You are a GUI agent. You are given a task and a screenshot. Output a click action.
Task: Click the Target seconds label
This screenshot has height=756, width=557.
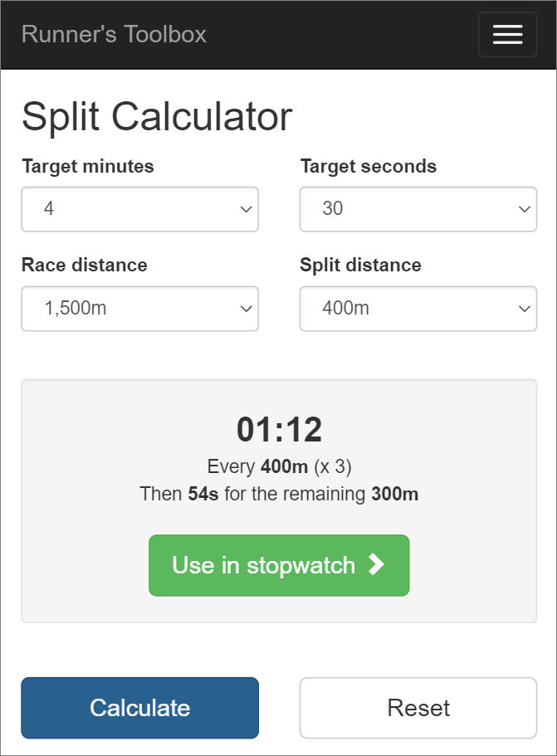tap(368, 166)
